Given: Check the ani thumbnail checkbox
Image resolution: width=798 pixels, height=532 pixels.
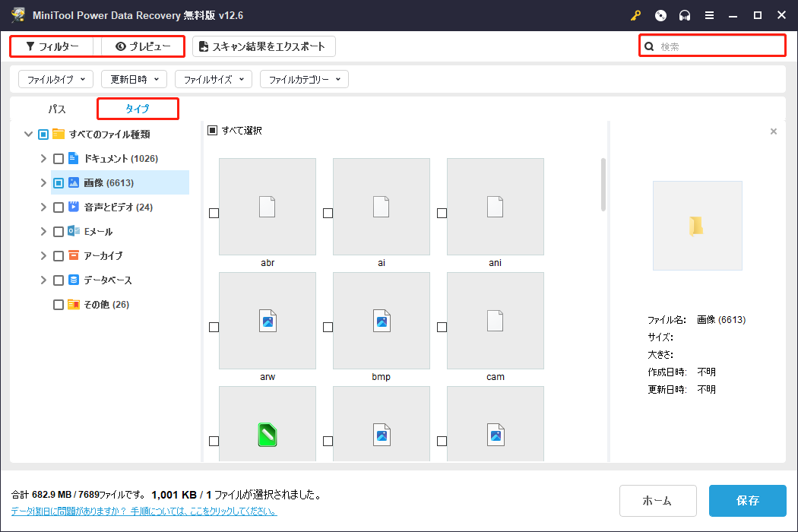Looking at the screenshot, I should pos(442,213).
